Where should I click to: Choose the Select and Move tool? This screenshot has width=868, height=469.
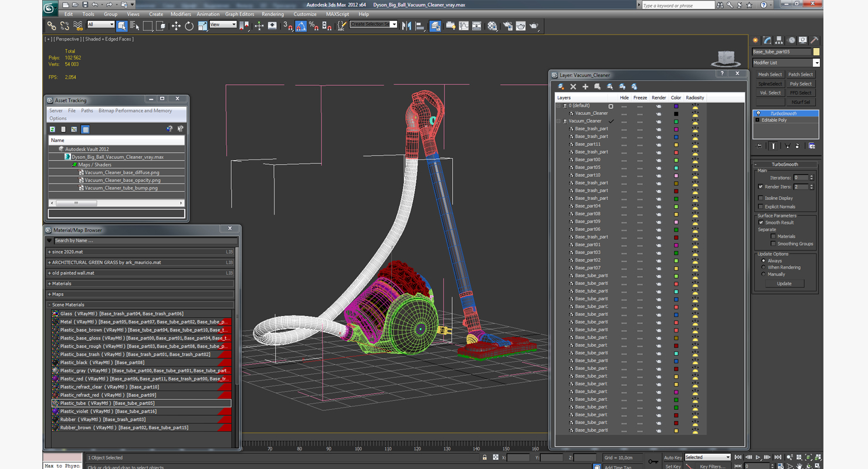[176, 26]
